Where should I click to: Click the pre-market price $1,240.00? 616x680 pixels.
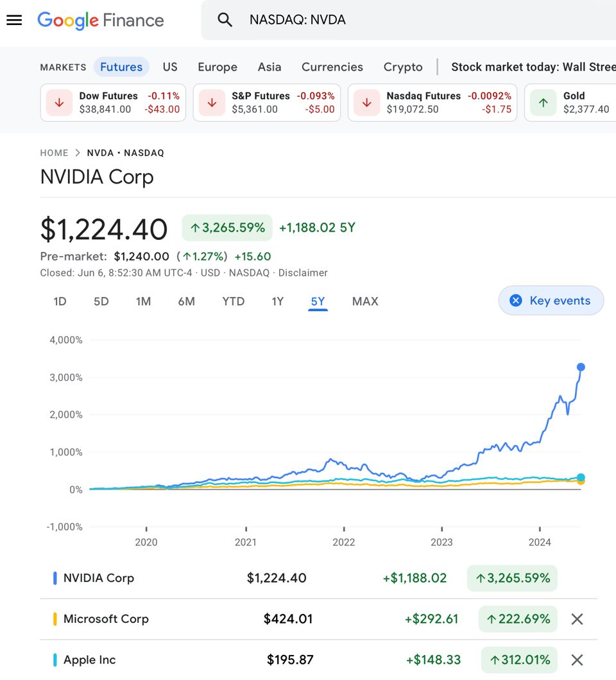coord(141,257)
